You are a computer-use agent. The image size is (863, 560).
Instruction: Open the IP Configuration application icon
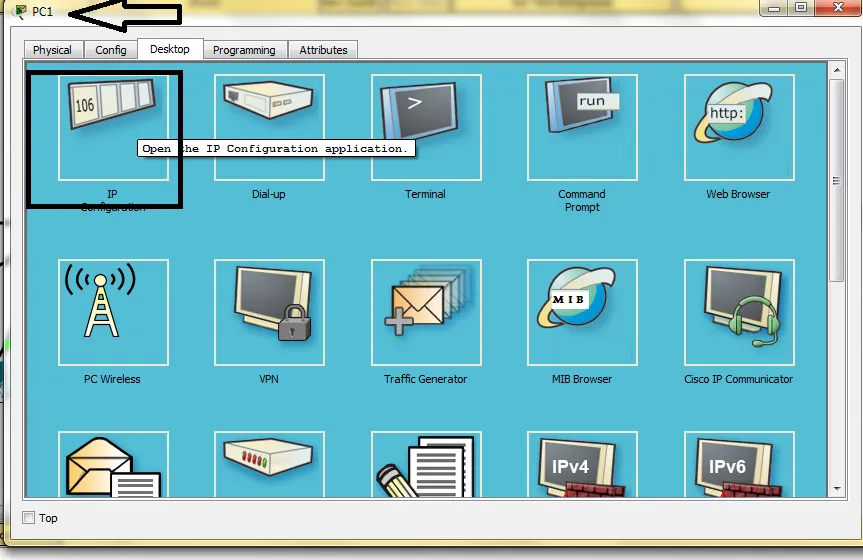(113, 127)
